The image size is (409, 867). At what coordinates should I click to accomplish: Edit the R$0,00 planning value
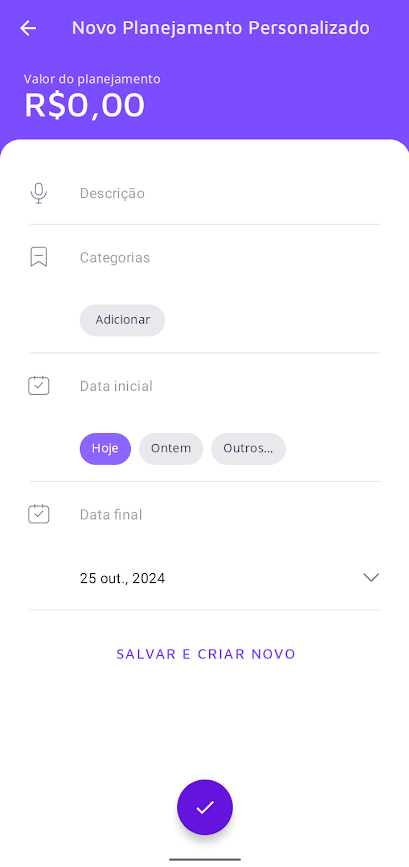pos(85,105)
